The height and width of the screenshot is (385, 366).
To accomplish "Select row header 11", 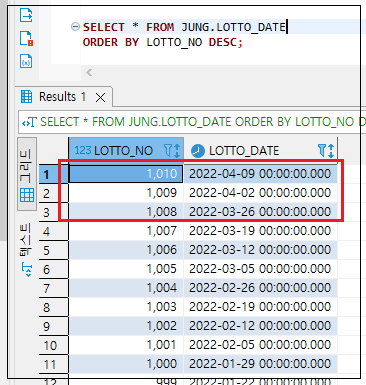I will (53, 364).
